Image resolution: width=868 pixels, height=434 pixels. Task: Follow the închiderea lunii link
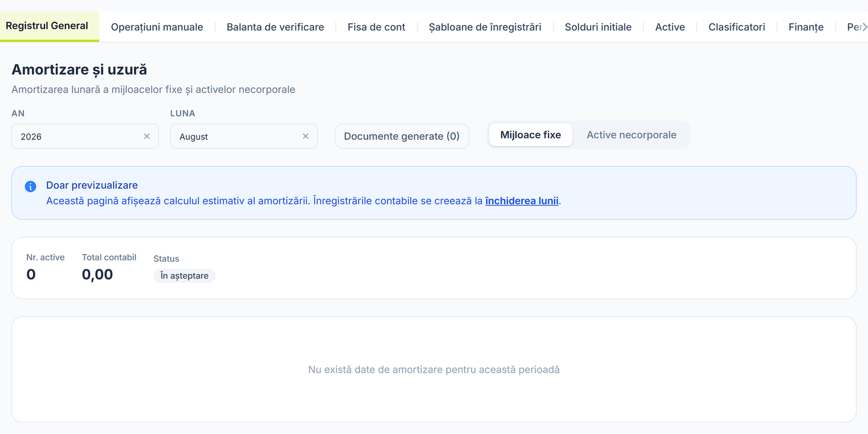tap(522, 201)
